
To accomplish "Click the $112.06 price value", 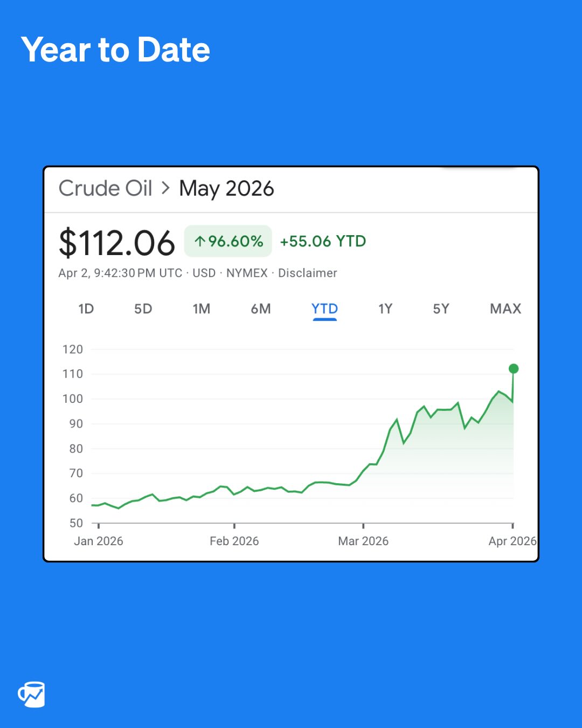I will (117, 243).
